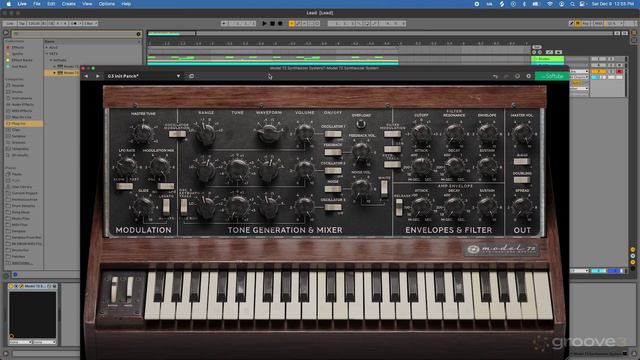
Task: Click the undo arrow in the plugin header
Action: click(495, 76)
